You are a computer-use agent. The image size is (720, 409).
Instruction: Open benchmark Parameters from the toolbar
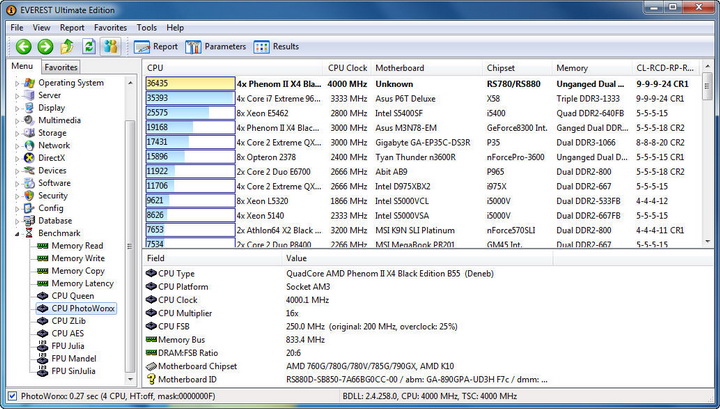(x=215, y=46)
